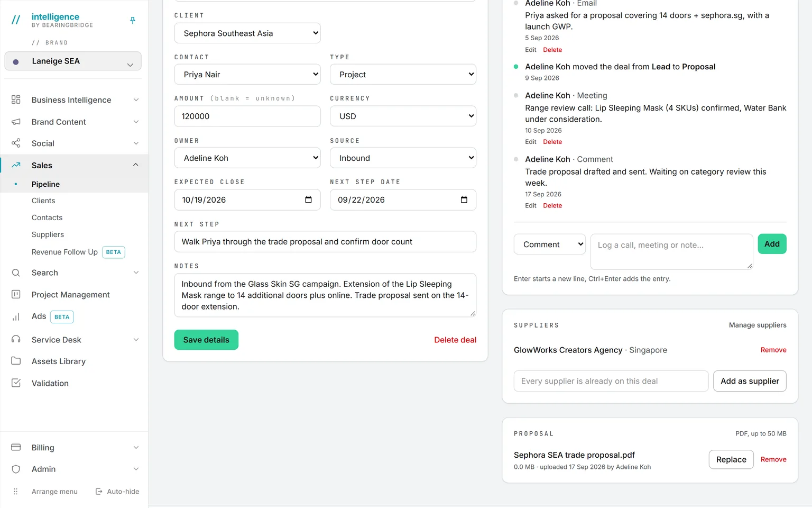This screenshot has width=812, height=508.
Task: Click the Add activity button
Action: [x=772, y=244]
